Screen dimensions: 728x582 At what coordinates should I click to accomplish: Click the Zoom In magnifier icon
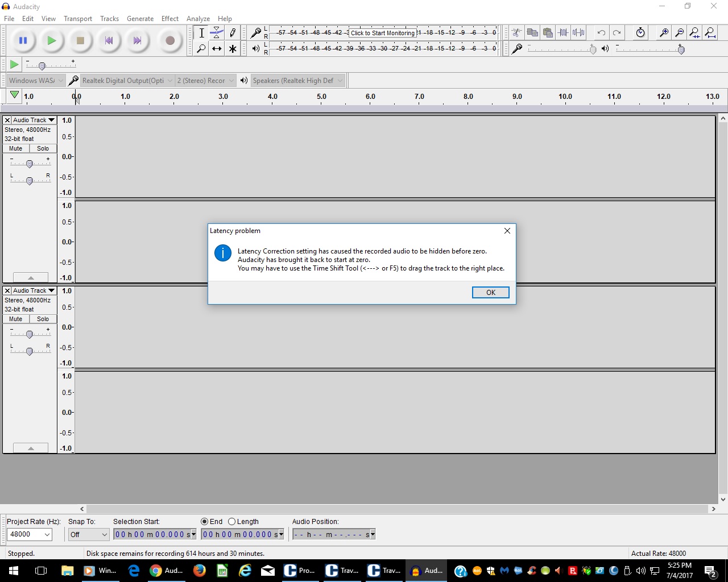click(664, 32)
